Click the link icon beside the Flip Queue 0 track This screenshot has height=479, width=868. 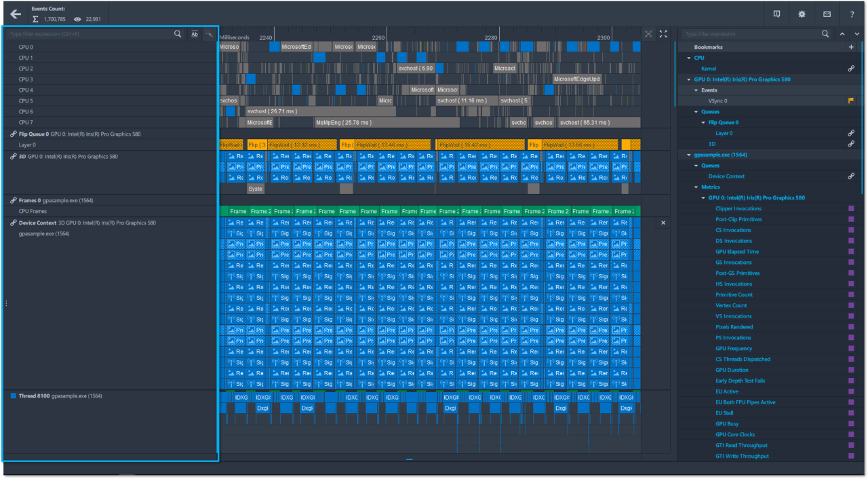click(x=14, y=134)
